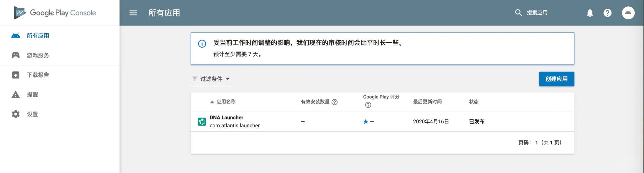Click help icon under Google Play 评分
This screenshot has height=173, width=644.
tap(368, 105)
